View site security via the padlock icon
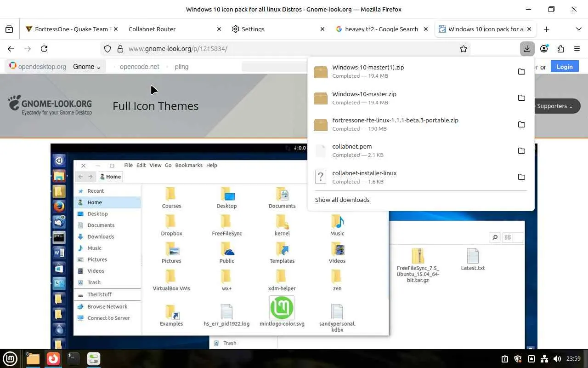This screenshot has height=368, width=588. 120,49
